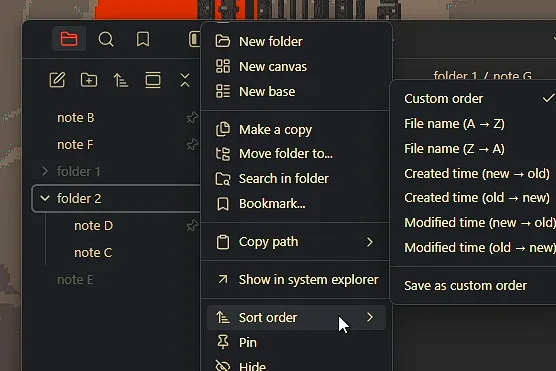Select Search in folder menu entry
Viewport: 556px width, 371px height.
pos(296,178)
